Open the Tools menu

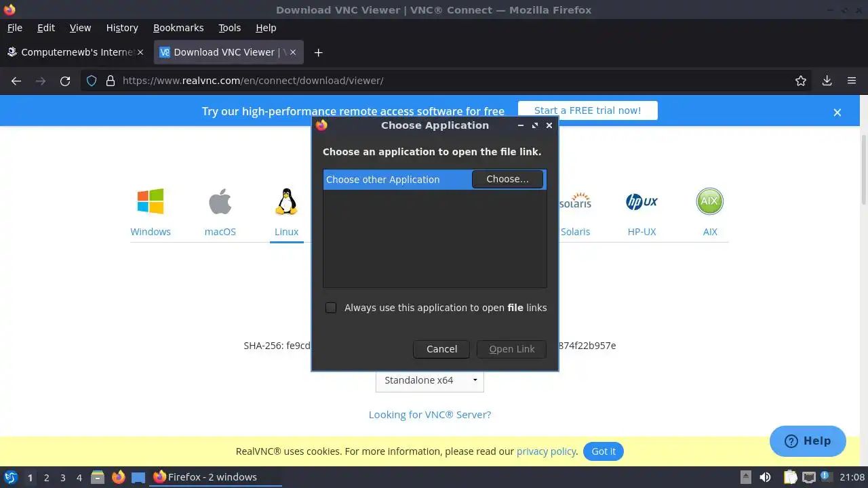click(x=229, y=28)
